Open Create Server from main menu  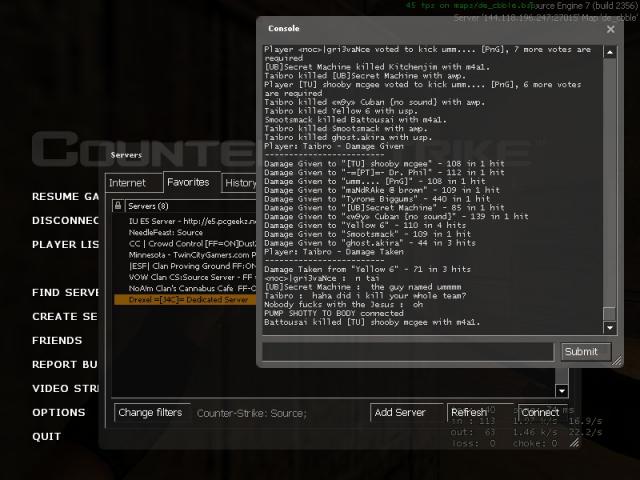click(65, 317)
